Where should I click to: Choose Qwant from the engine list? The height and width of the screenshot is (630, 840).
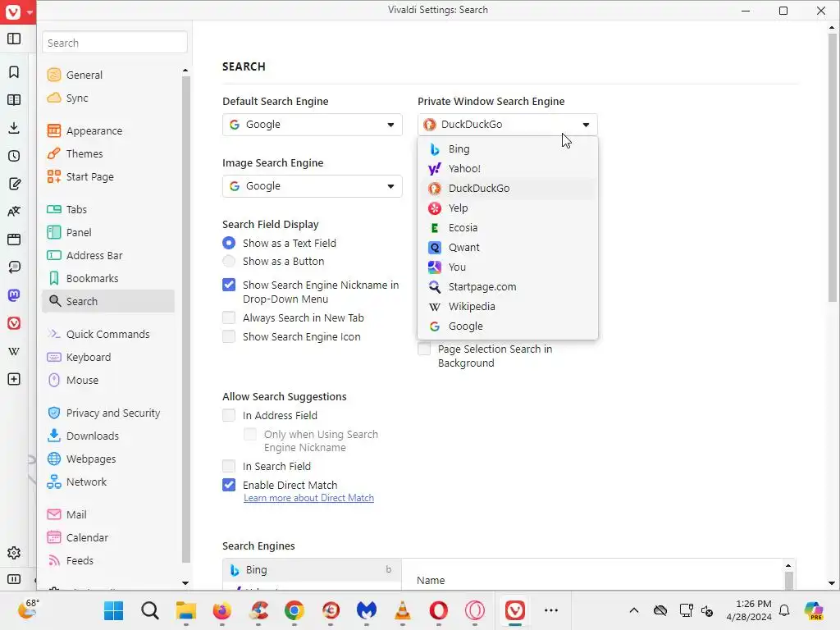(x=507, y=248)
